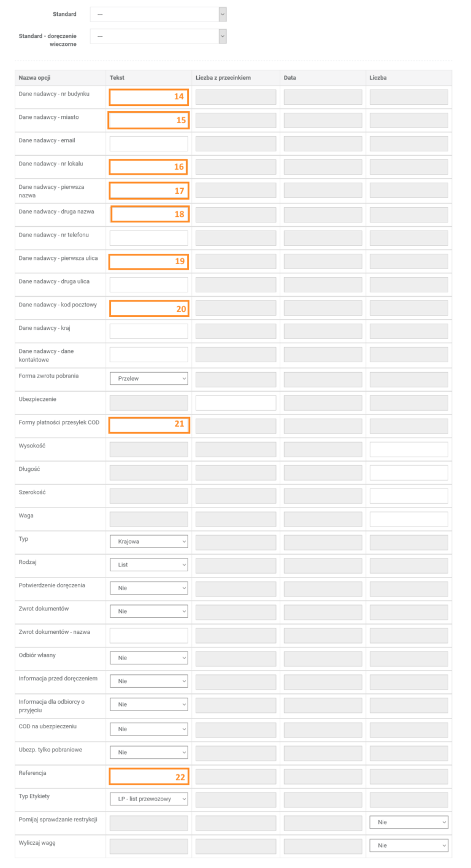Open Rodzaj dropdown showing List
This screenshot has width=471, height=868.
pyautogui.click(x=149, y=565)
